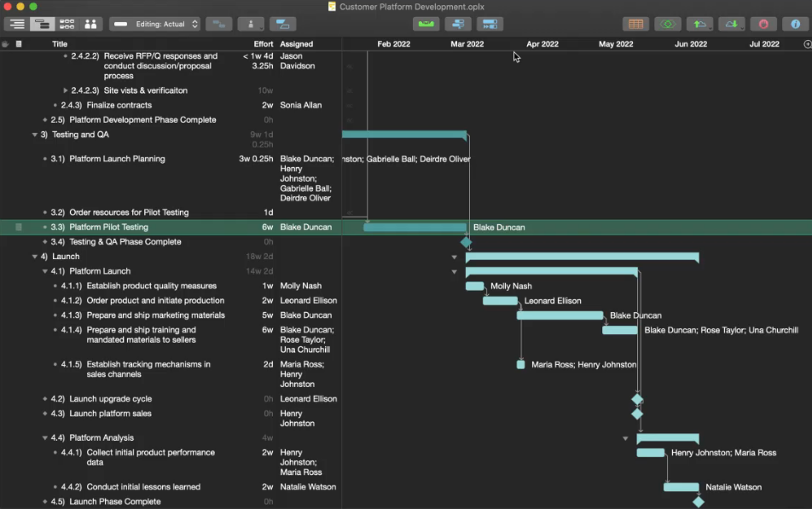Viewport: 812px width, 509px height.
Task: Select the Establish tracking mechanisms small bar
Action: [520, 365]
